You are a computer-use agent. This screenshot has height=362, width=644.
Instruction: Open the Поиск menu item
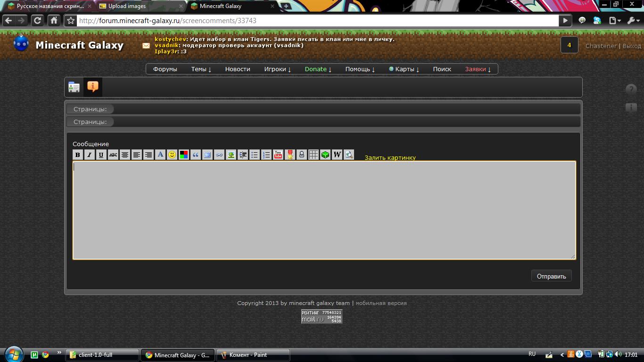(x=442, y=69)
